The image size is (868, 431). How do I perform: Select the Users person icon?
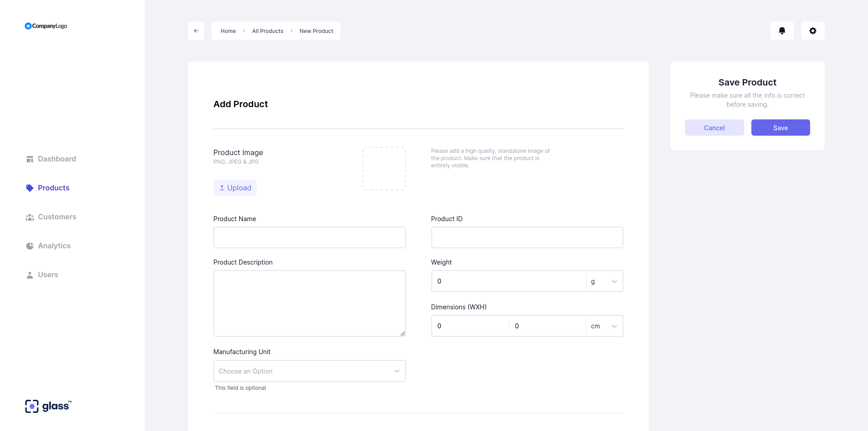point(30,275)
